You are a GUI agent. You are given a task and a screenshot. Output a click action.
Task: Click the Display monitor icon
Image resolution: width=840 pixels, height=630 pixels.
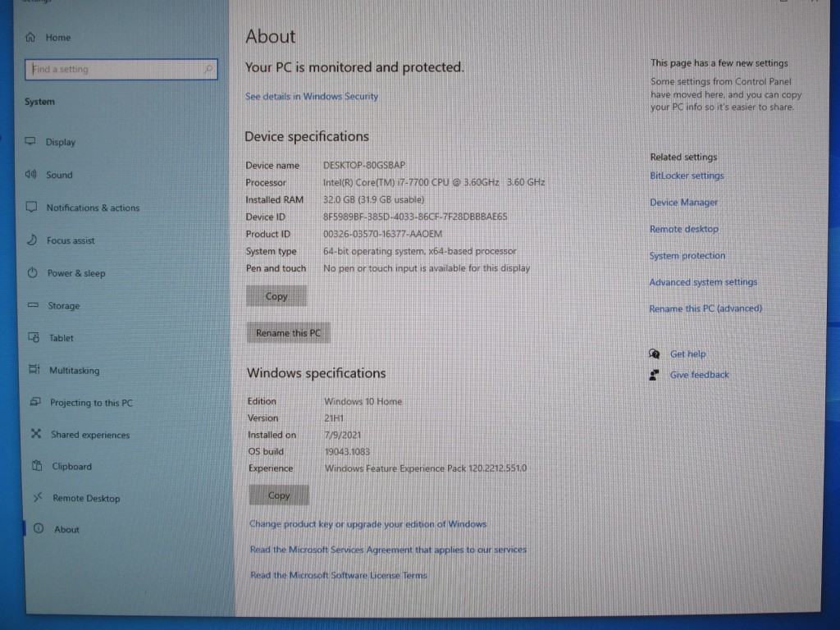click(30, 141)
